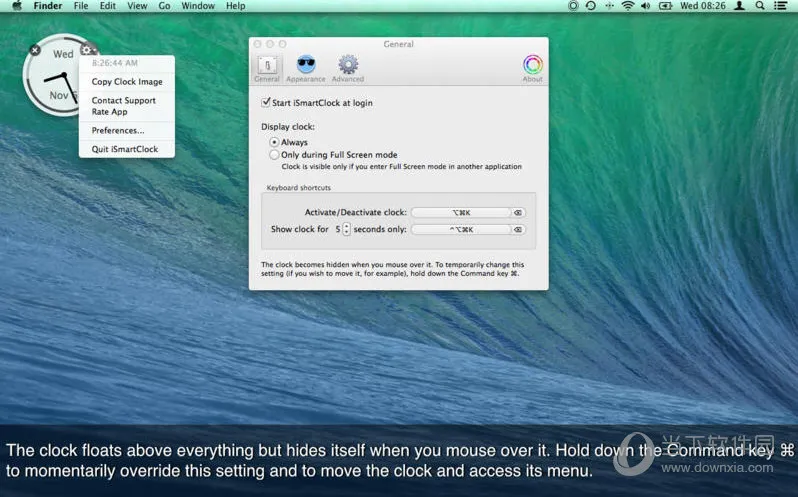Image resolution: width=798 pixels, height=497 pixels.
Task: Click the user account icon in menu bar
Action: click(x=740, y=6)
